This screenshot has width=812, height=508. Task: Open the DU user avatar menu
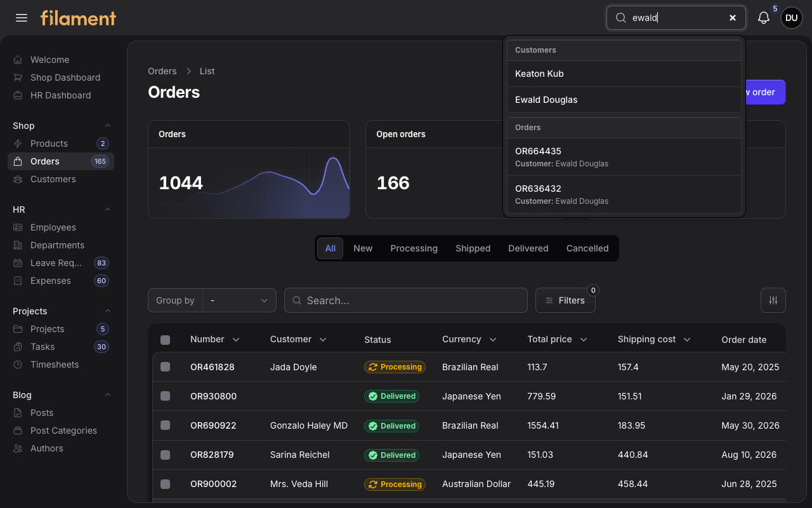[x=792, y=18]
